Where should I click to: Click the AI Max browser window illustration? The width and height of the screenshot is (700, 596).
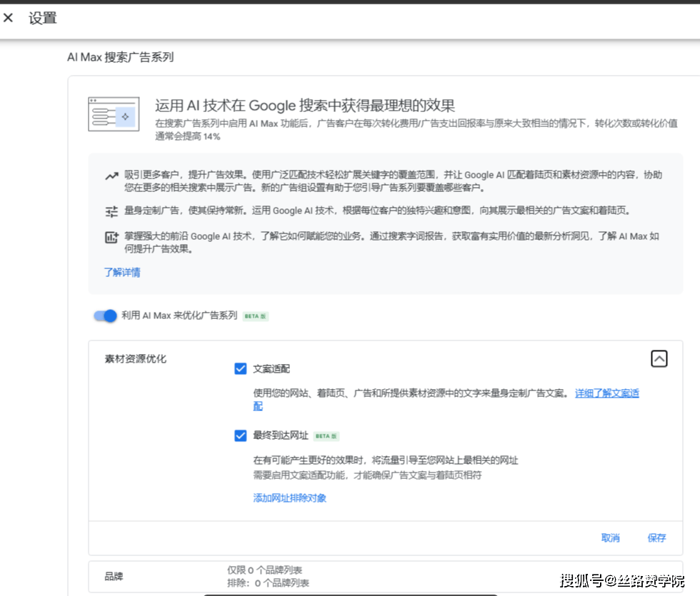tap(113, 114)
